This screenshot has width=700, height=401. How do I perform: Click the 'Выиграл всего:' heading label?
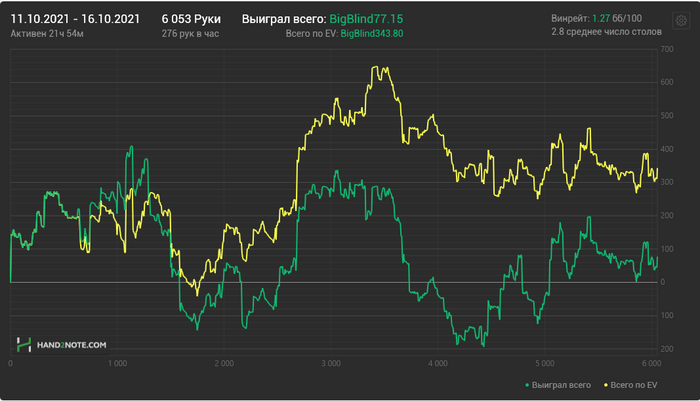(284, 19)
